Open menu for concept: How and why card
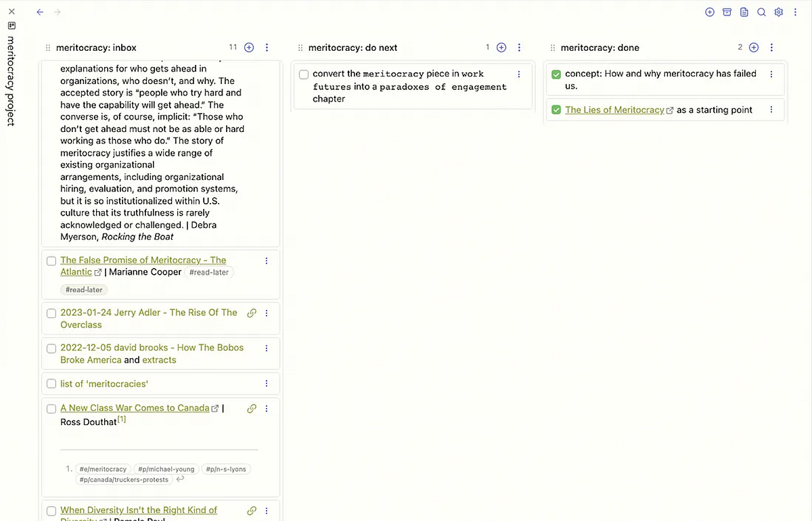 pos(771,74)
